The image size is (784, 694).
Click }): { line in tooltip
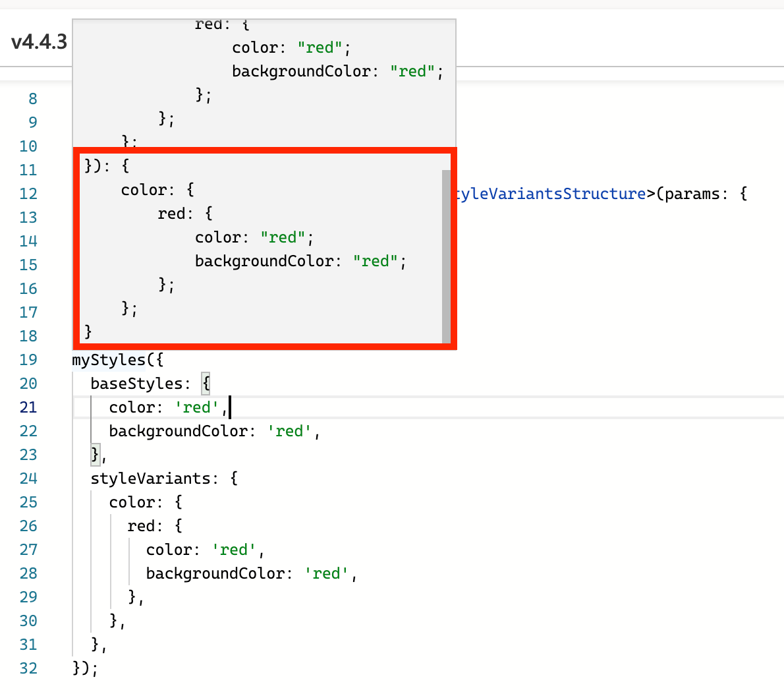(x=107, y=166)
